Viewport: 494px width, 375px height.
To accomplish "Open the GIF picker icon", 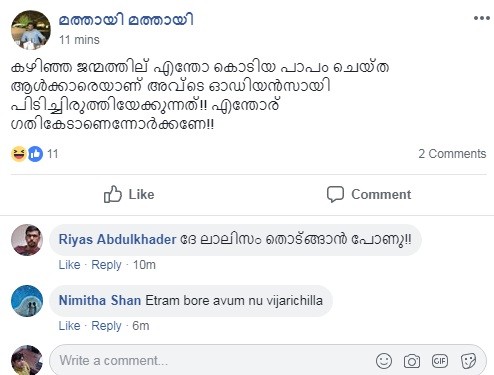I will [439, 361].
